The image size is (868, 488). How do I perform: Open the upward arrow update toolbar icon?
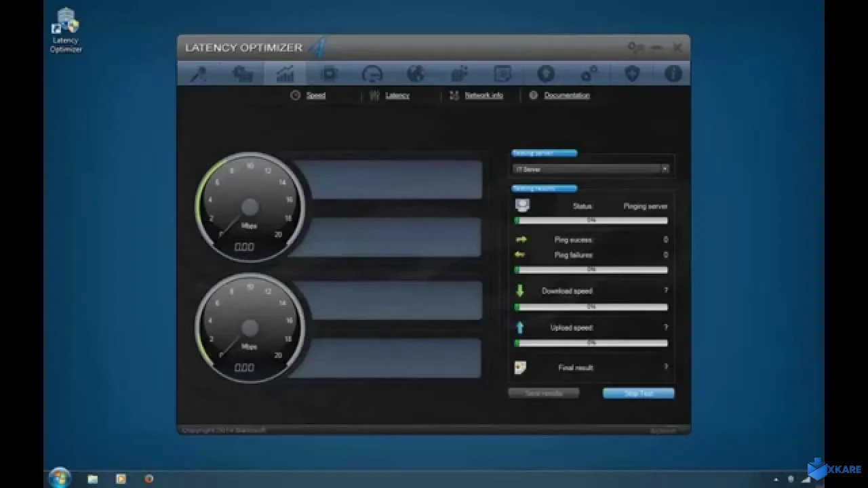pyautogui.click(x=546, y=73)
